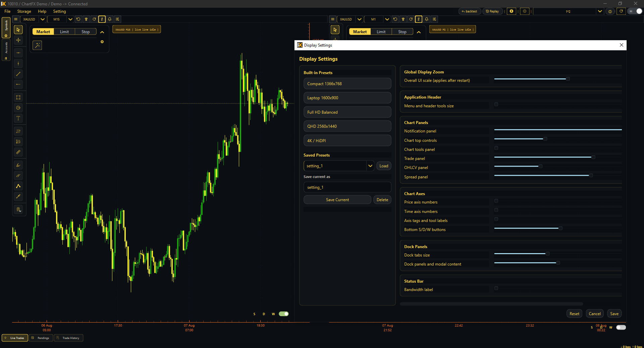This screenshot has height=348, width=644.
Task: Toggle the green switch beside S D W in left chart
Action: click(x=284, y=314)
